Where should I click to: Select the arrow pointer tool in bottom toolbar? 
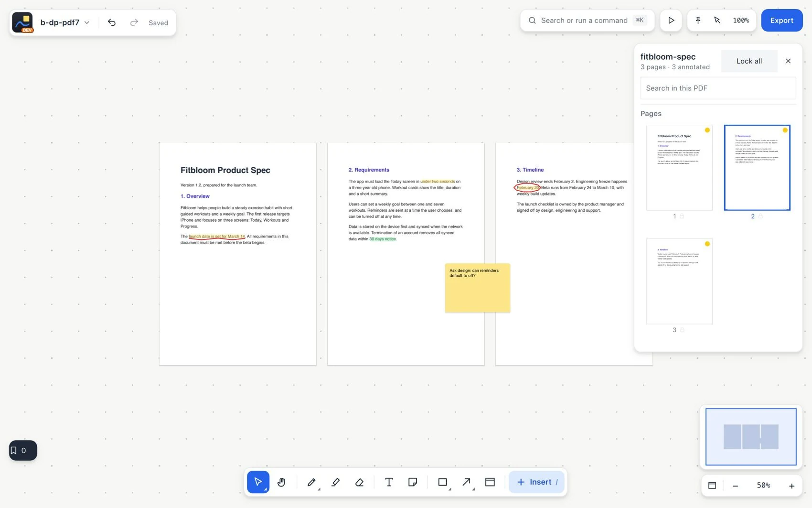pyautogui.click(x=258, y=482)
